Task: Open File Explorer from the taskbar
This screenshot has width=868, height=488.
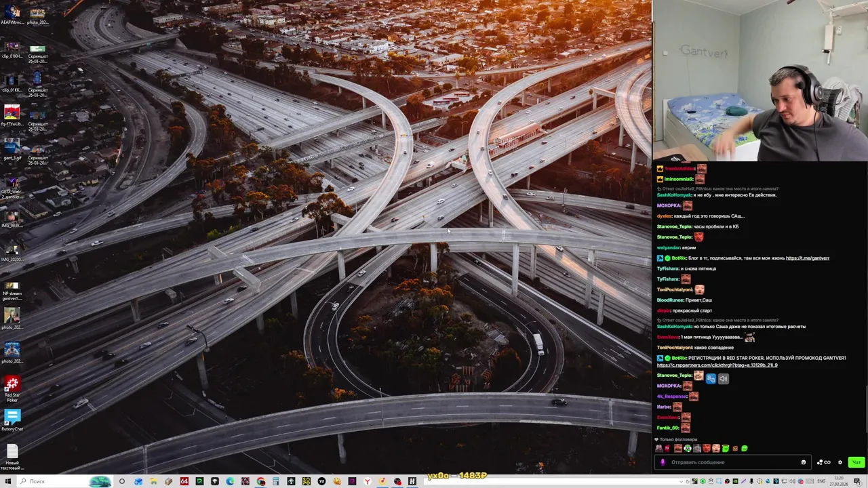Action: (154, 481)
